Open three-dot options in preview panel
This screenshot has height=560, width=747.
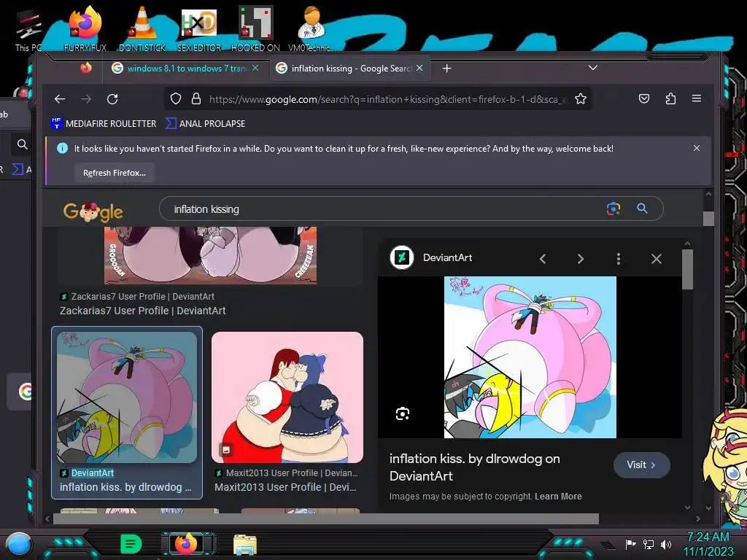619,259
